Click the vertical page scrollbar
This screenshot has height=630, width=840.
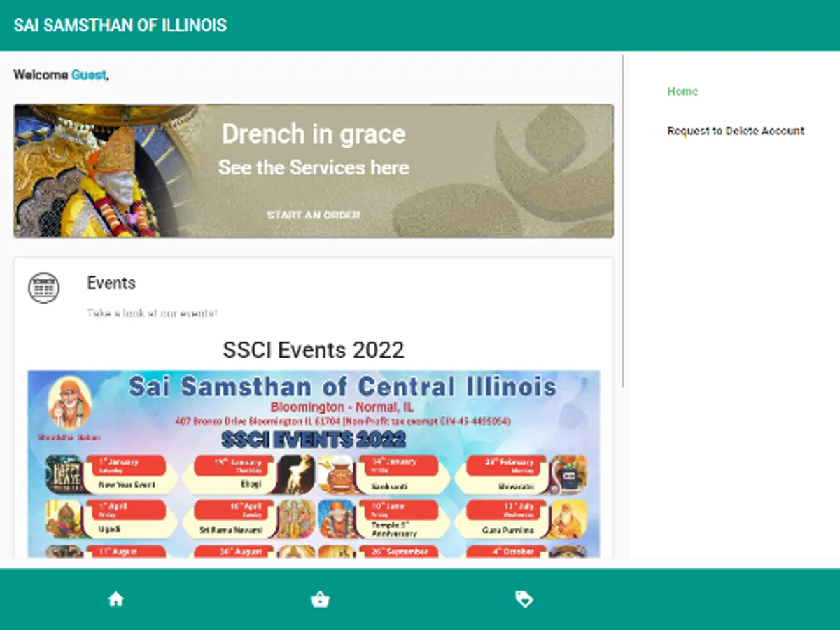click(623, 221)
